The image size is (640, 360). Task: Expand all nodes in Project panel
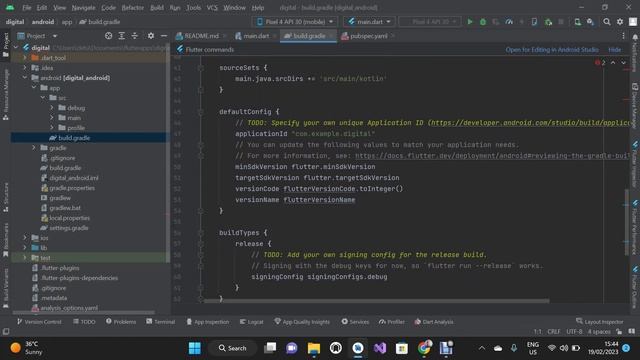tap(122, 36)
